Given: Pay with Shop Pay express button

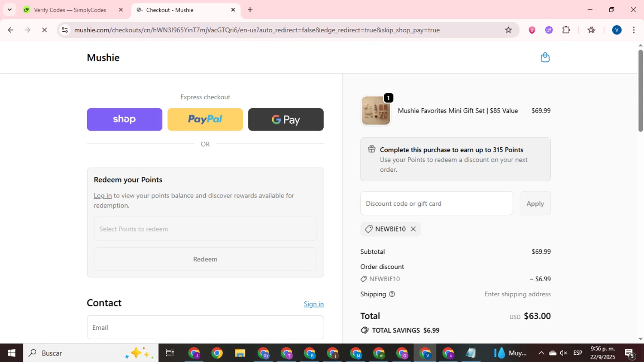Looking at the screenshot, I should coord(125,119).
